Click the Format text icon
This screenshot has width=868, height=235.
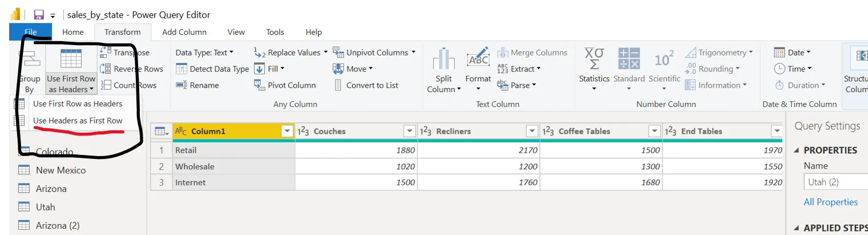478,58
